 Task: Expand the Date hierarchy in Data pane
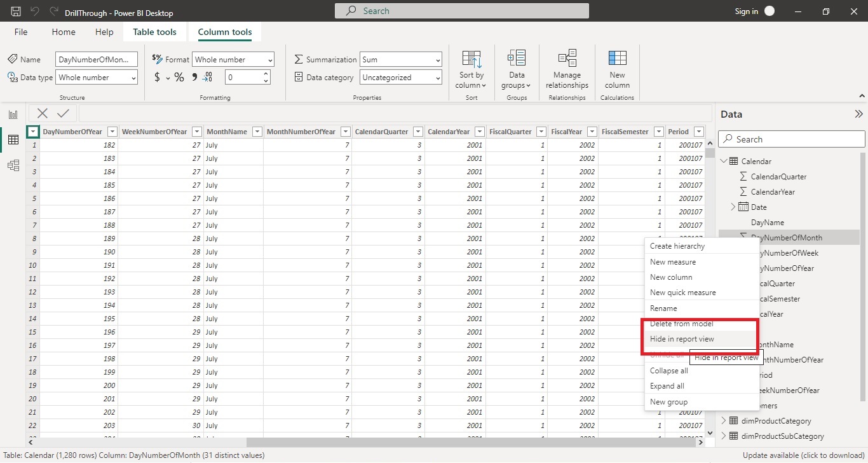tap(734, 207)
